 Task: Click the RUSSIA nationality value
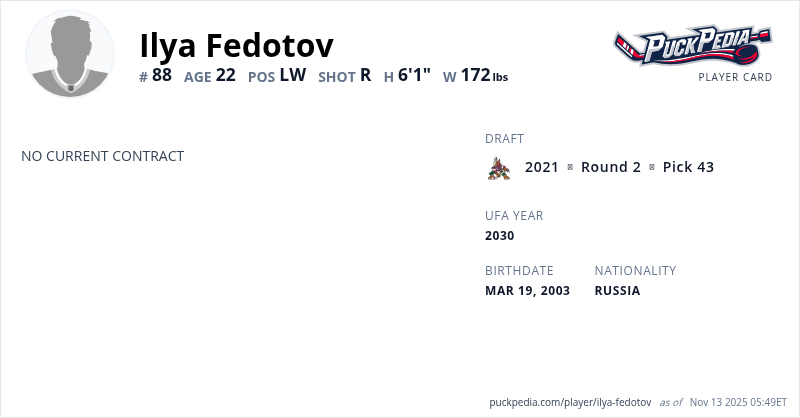(x=617, y=291)
